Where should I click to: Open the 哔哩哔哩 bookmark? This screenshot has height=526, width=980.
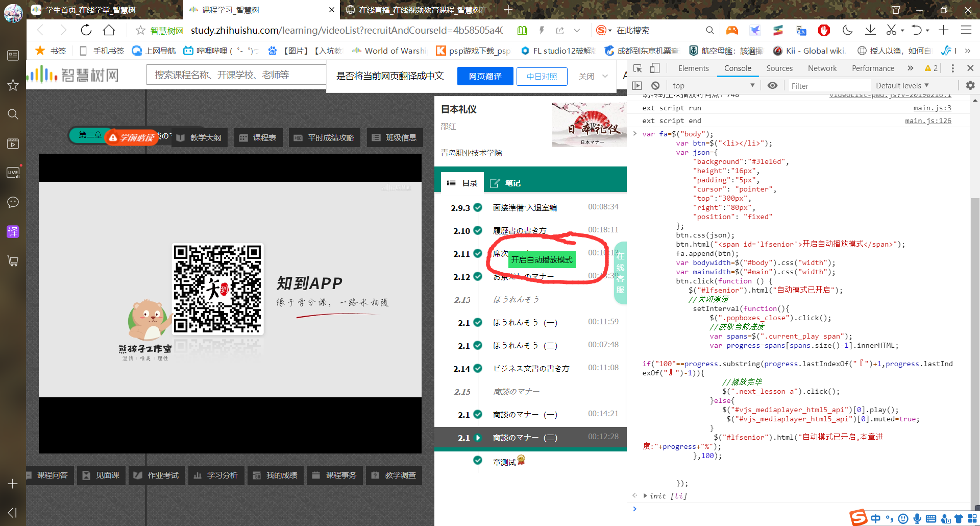[222, 51]
